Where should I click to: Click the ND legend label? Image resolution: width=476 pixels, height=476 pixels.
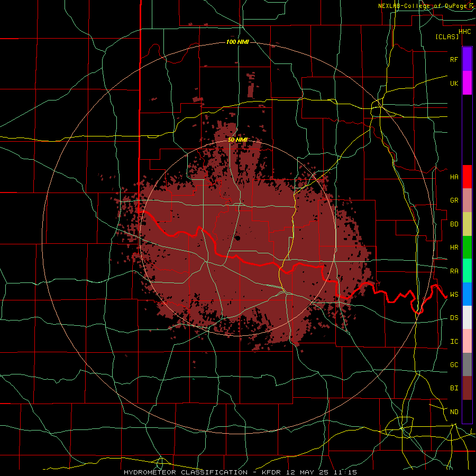point(454,412)
